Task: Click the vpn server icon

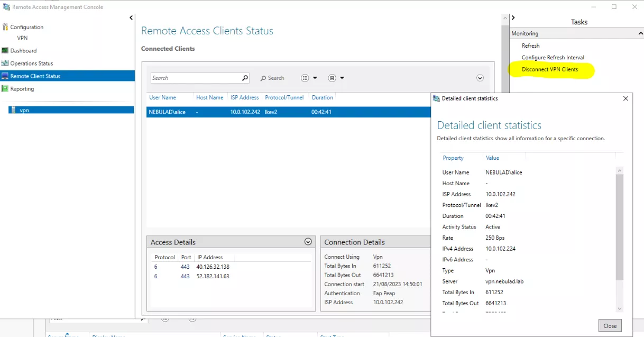Action: click(13, 110)
